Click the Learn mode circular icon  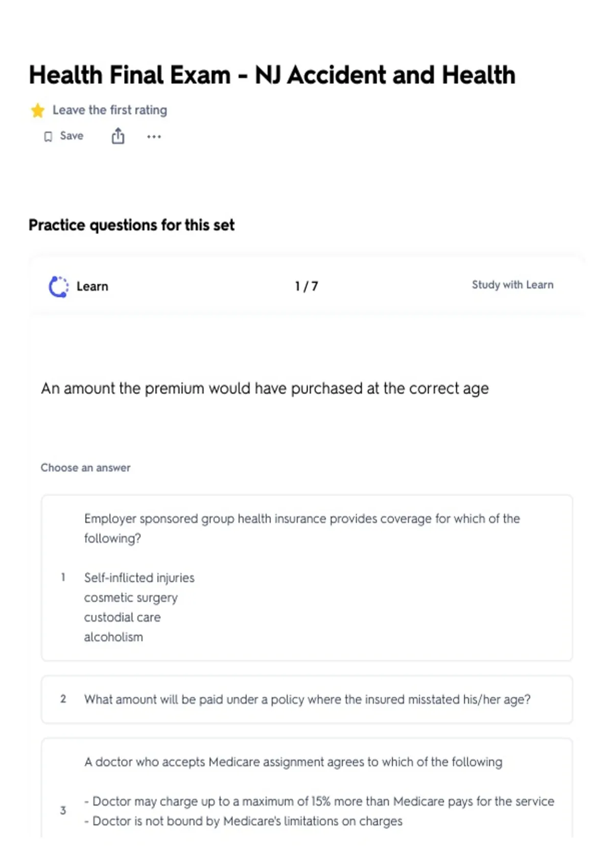pos(58,286)
